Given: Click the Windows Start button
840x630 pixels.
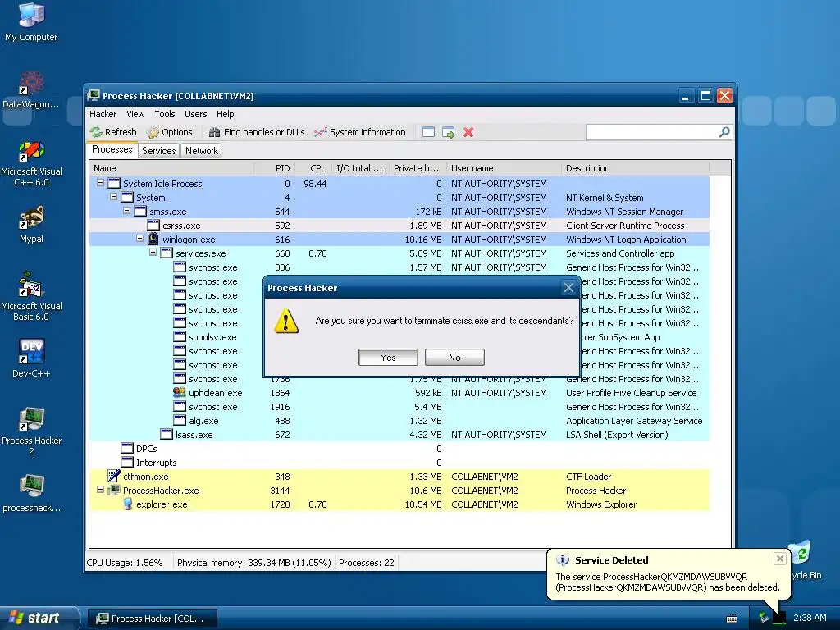Looking at the screenshot, I should tap(39, 618).
